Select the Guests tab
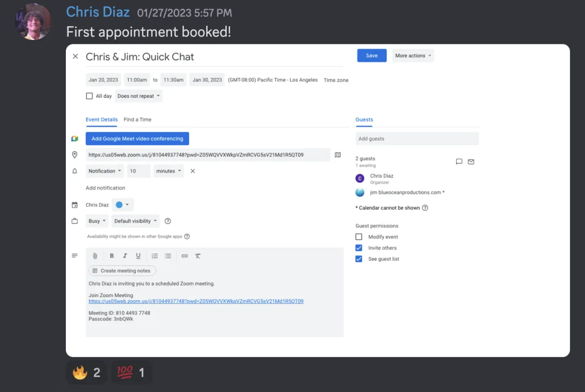Viewport: 585px width, 392px height. click(x=364, y=120)
